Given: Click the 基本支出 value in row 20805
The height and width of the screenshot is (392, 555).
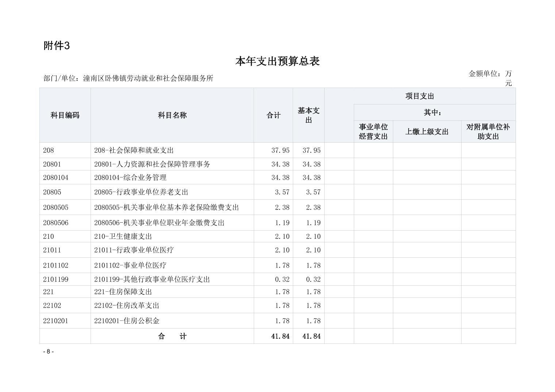Looking at the screenshot, I should click(x=313, y=192).
